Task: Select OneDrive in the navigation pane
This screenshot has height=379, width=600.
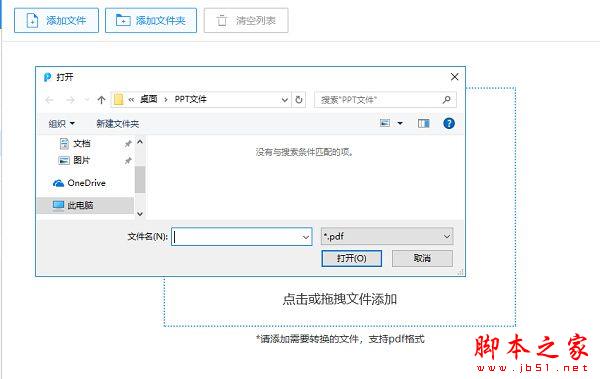Action: 79,183
